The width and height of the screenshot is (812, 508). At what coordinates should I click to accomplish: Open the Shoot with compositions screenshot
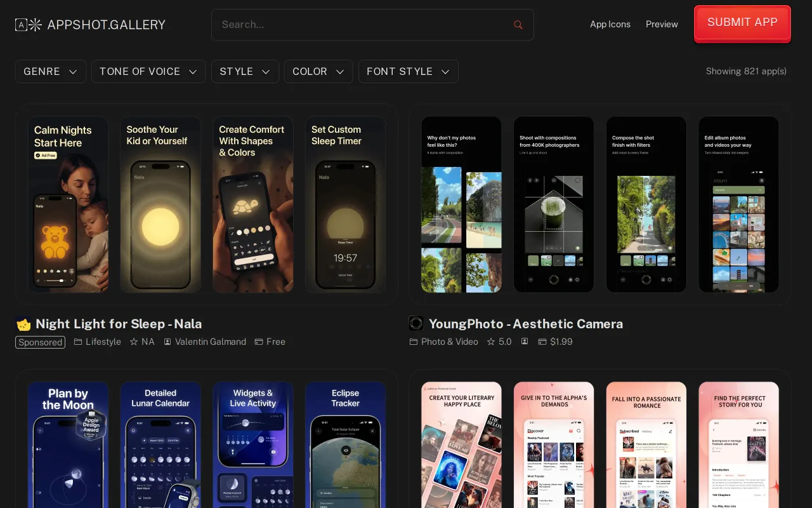click(x=554, y=204)
